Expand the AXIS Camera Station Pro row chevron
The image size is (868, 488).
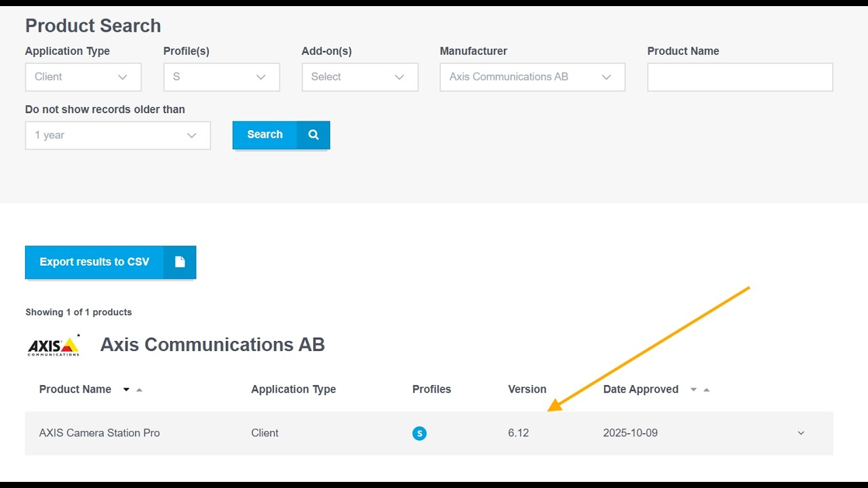[x=801, y=433]
